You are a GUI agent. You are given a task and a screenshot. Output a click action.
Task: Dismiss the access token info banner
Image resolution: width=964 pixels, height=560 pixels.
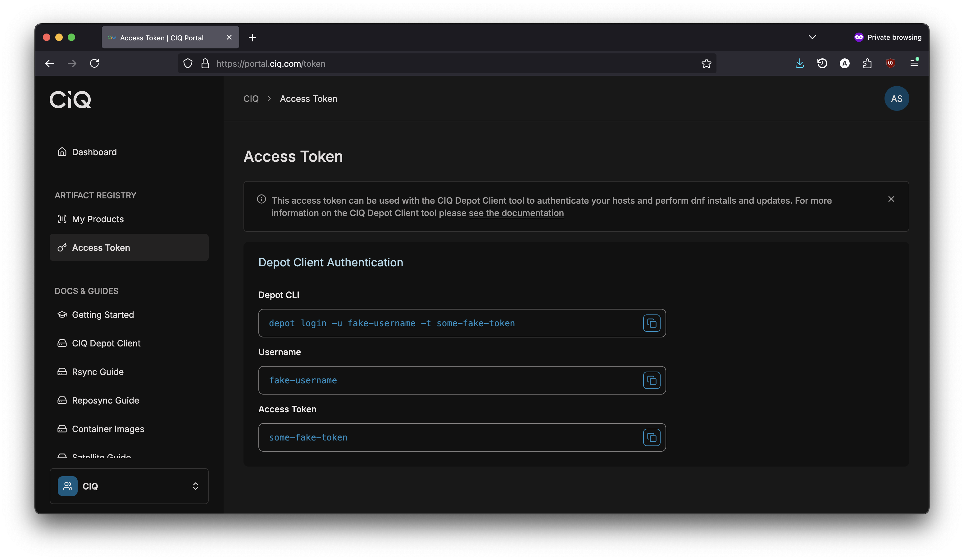pos(891,199)
